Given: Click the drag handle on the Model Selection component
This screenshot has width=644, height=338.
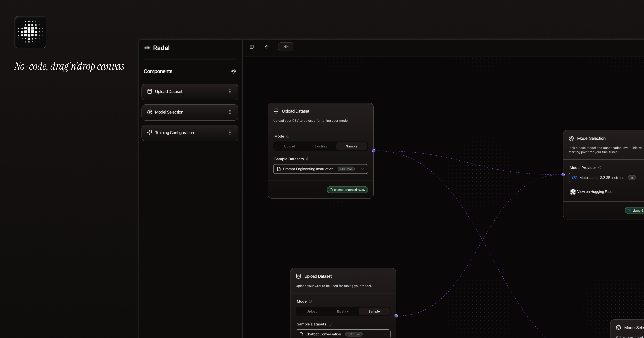Looking at the screenshot, I should pos(230,112).
